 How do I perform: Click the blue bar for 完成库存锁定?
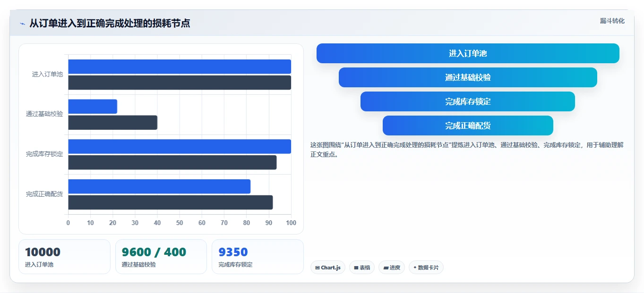tap(180, 146)
